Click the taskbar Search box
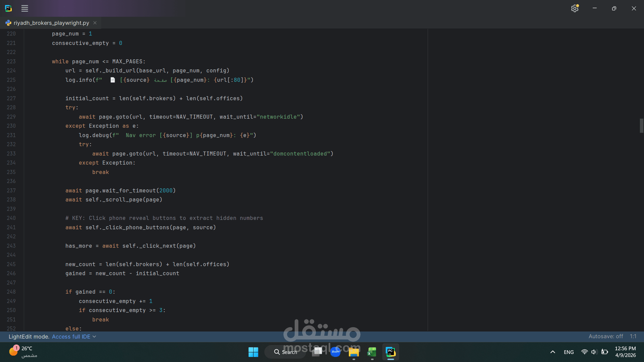The width and height of the screenshot is (644, 362). [x=285, y=352]
